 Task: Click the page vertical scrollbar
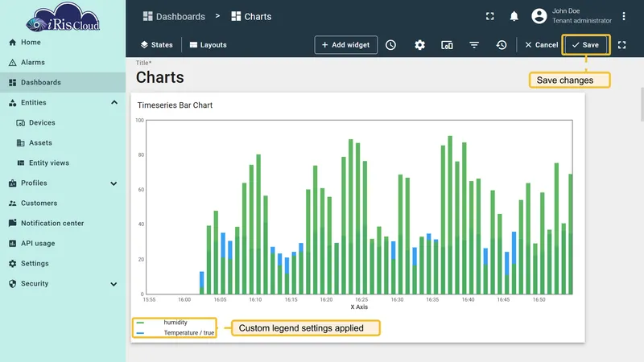tap(642, 105)
